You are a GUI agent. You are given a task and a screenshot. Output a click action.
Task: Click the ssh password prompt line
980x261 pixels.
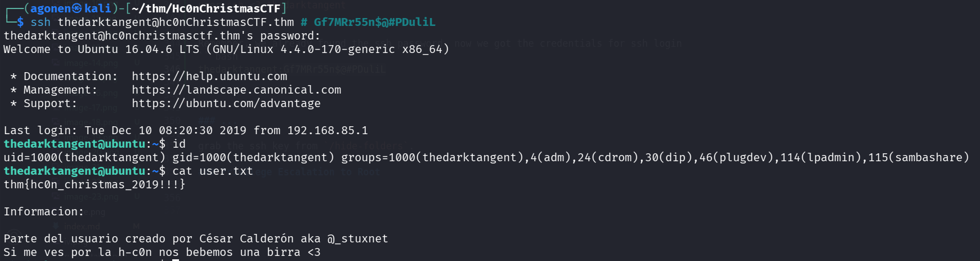pos(162,36)
